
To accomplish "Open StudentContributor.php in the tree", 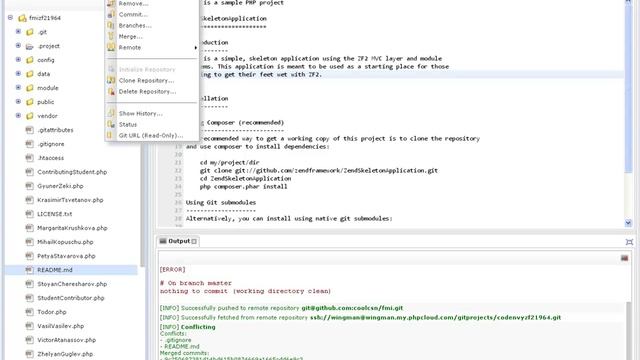I will coord(71,298).
